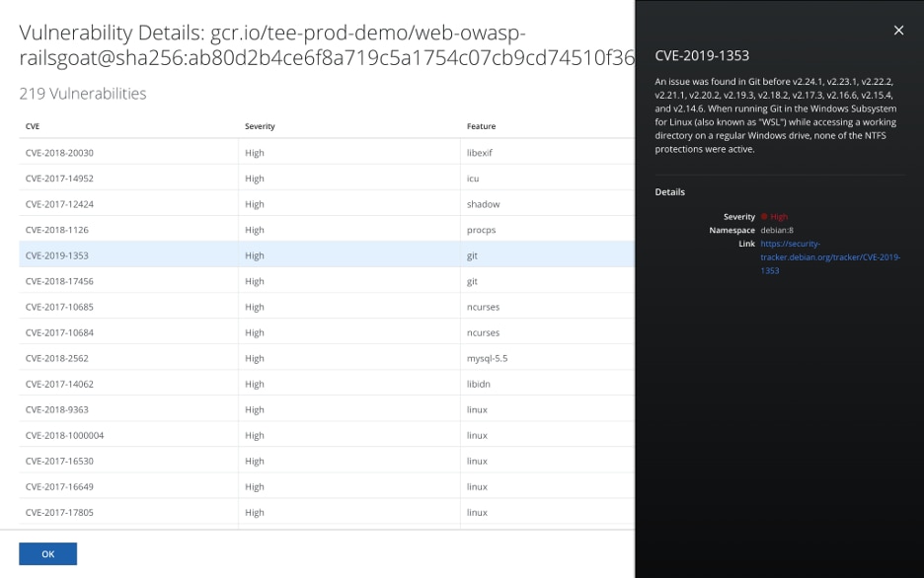Click the High severity in CVE-2018-2562 row
This screenshot has height=578, width=924.
pyautogui.click(x=255, y=358)
